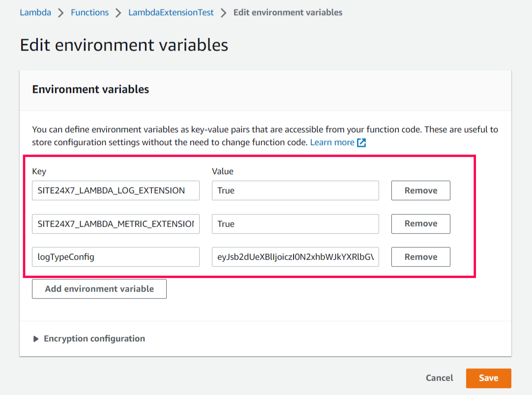Click the SITE24X7_LAMBDA_LOG_EXTENSION key field
Screen dimensions: 532x395
click(116, 190)
